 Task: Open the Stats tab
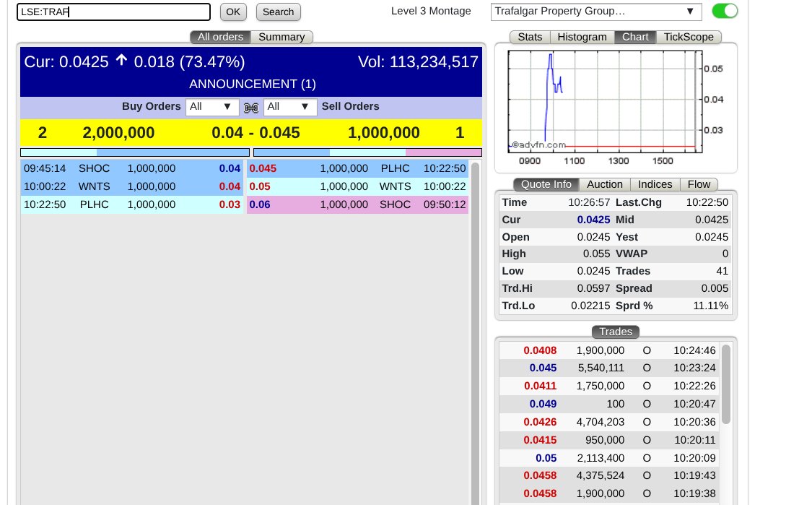pos(530,37)
